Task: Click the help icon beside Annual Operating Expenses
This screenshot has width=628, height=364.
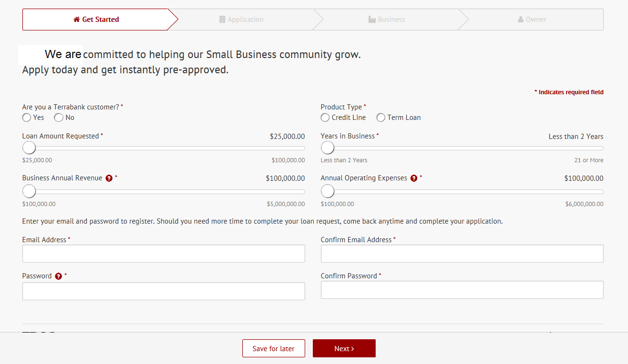Action: point(414,178)
